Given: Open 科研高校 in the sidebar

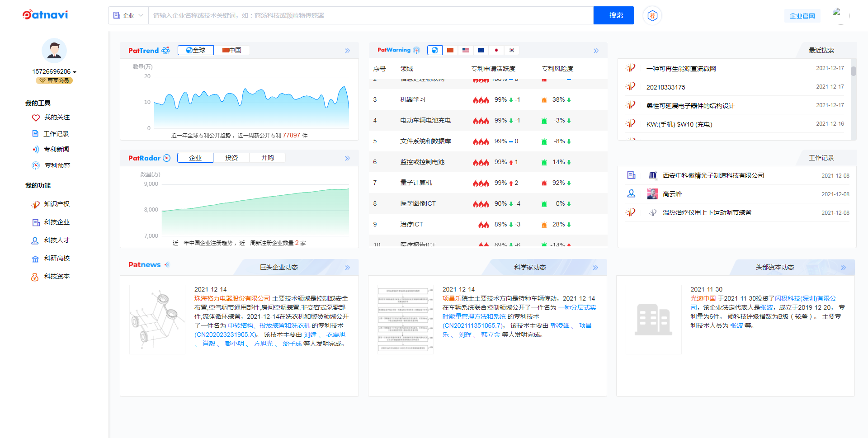Looking at the screenshot, I should tap(57, 258).
